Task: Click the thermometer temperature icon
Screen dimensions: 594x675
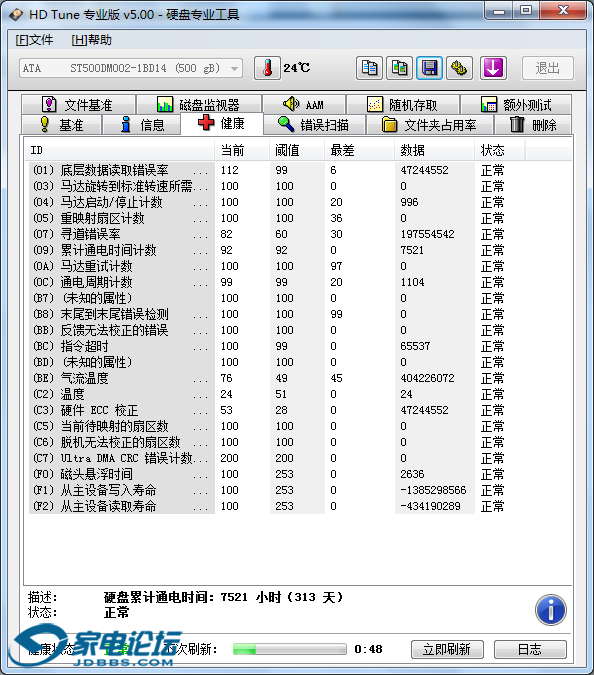Action: (267, 68)
